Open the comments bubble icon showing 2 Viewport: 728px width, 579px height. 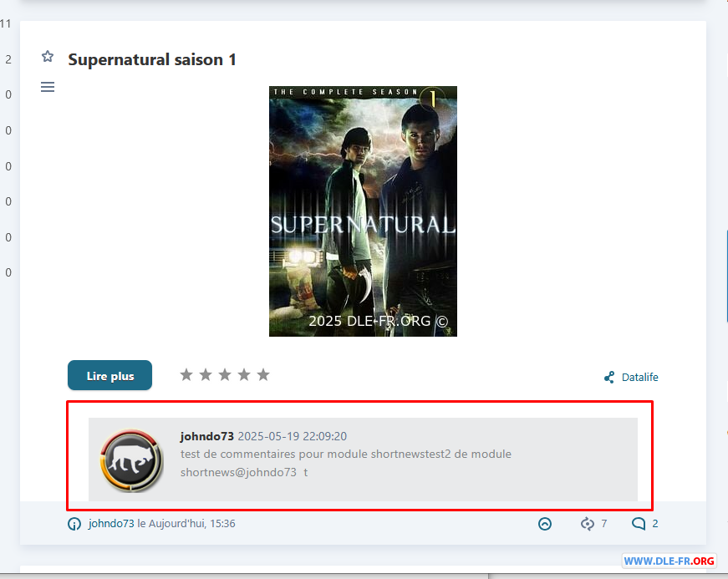639,524
